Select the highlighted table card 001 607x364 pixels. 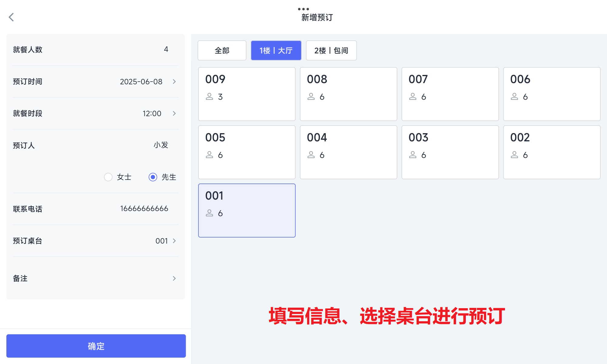pos(247,211)
